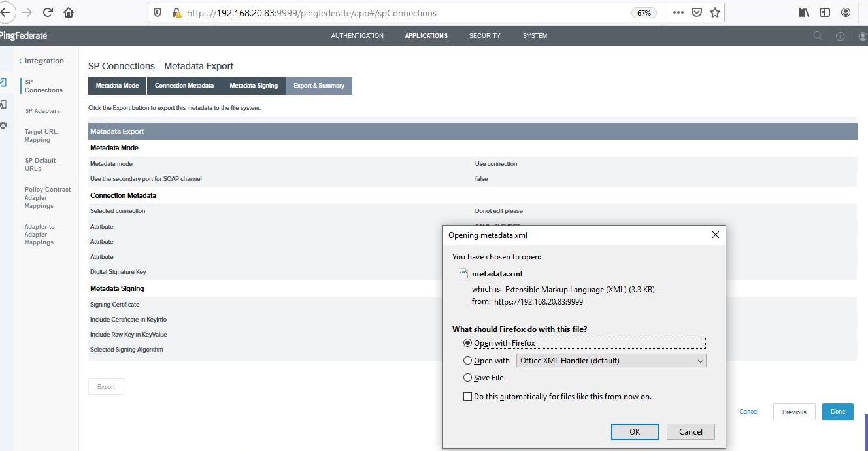The height and width of the screenshot is (451, 868).
Task: Select the Save File radio button
Action: pyautogui.click(x=467, y=378)
